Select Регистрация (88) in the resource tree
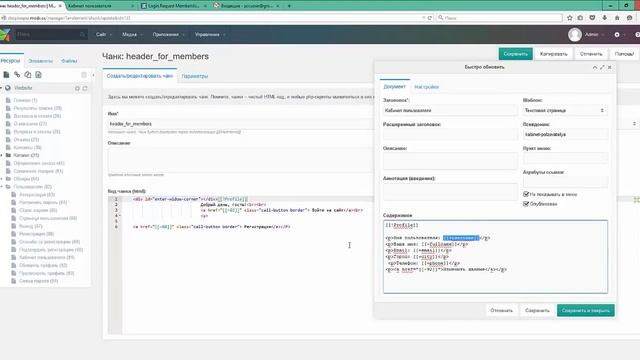The image size is (640, 360). [x=36, y=234]
